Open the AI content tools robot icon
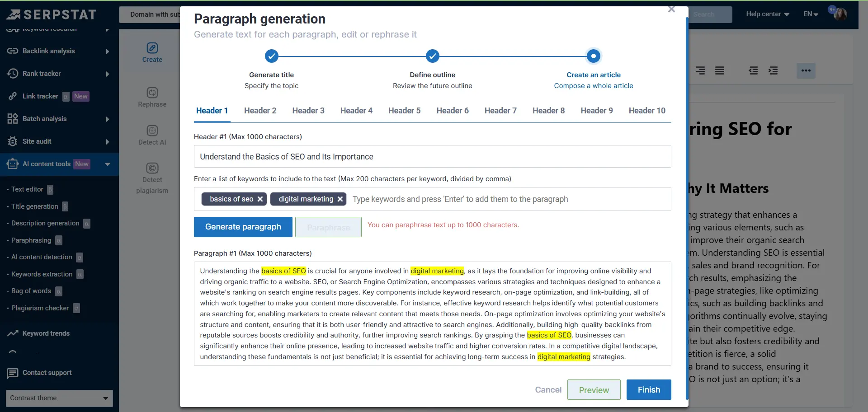 click(x=12, y=164)
